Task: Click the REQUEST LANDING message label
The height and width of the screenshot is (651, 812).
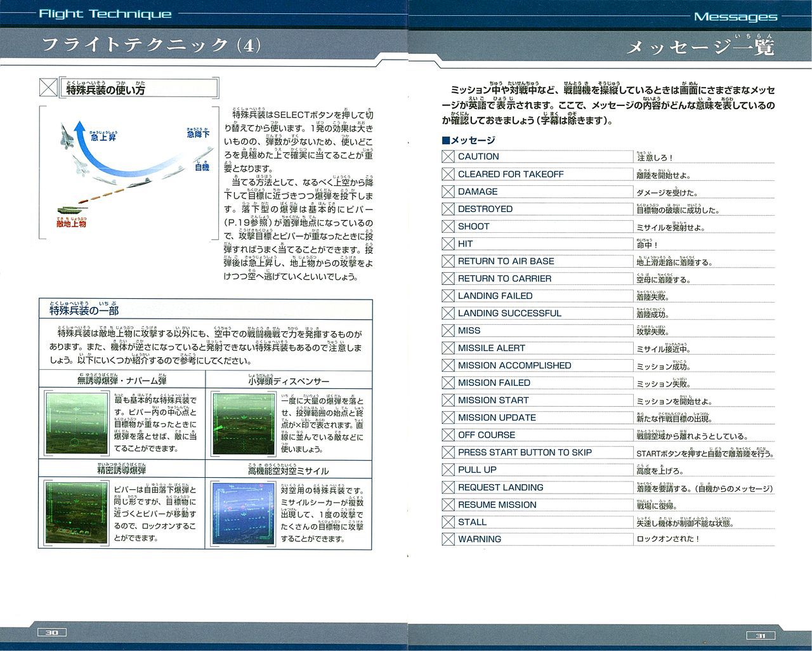Action: pos(501,487)
